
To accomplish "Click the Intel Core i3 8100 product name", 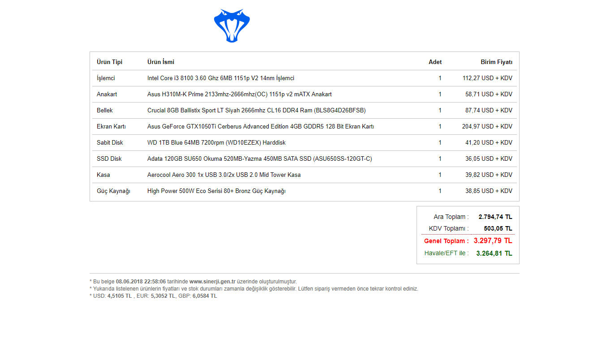I will [221, 78].
